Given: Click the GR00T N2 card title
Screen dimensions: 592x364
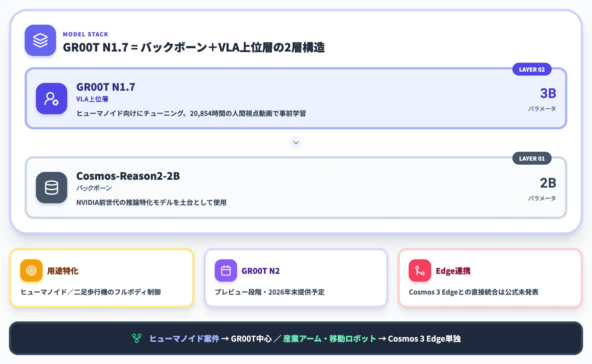Looking at the screenshot, I should point(261,271).
